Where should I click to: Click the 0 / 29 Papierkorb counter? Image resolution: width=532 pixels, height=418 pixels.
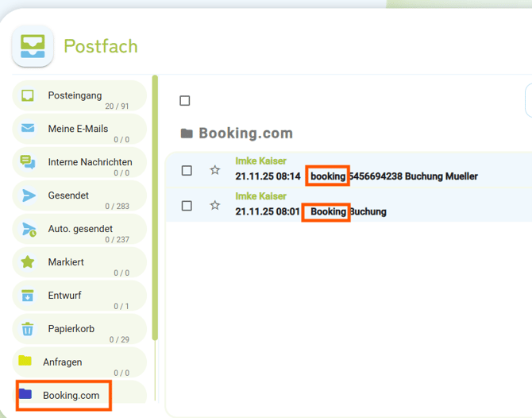119,339
